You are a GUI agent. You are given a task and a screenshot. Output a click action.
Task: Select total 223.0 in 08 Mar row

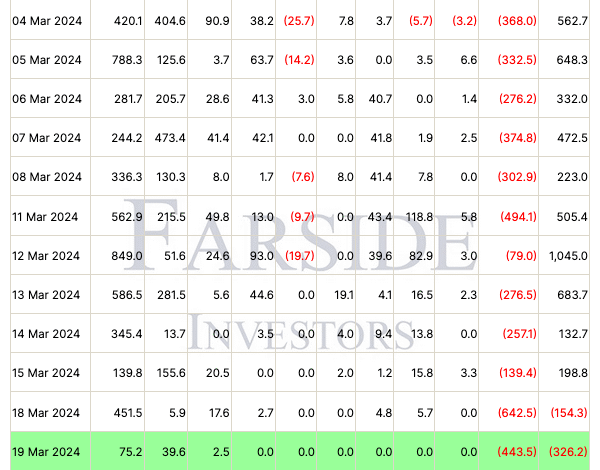tap(572, 177)
